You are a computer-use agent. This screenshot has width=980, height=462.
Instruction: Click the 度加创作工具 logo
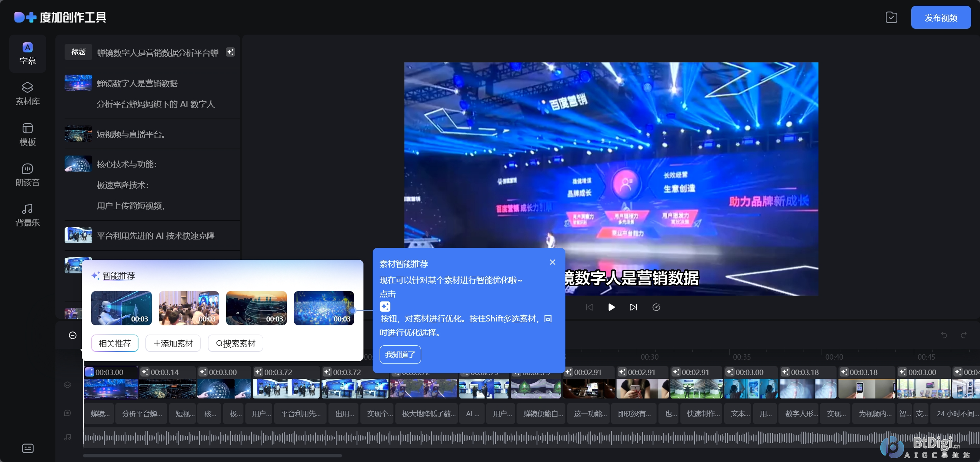click(60, 17)
